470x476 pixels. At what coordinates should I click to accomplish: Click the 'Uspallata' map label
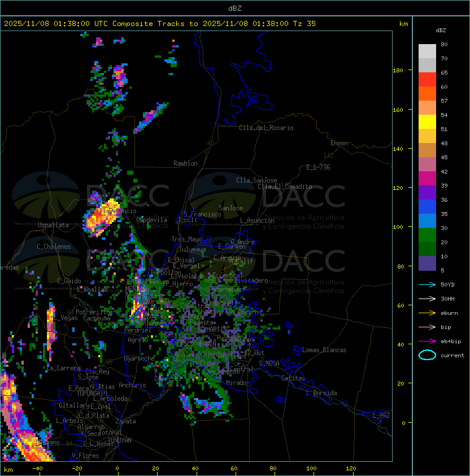pos(53,225)
